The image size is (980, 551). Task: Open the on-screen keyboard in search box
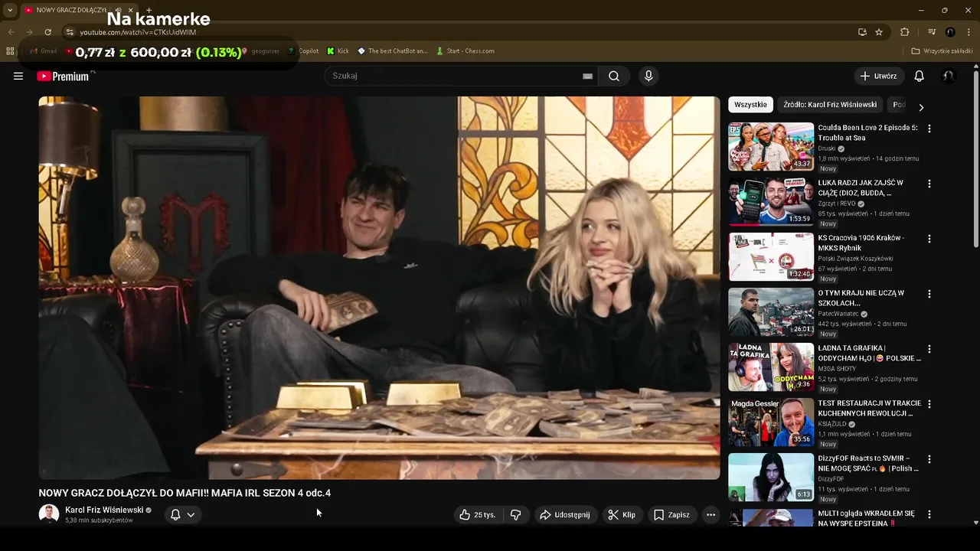coord(587,76)
